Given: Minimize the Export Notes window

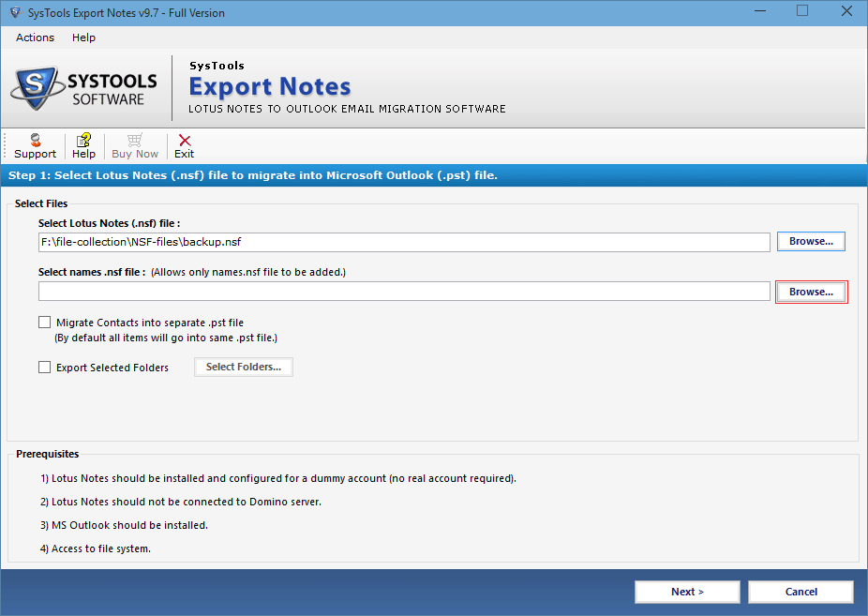Looking at the screenshot, I should pos(760,11).
